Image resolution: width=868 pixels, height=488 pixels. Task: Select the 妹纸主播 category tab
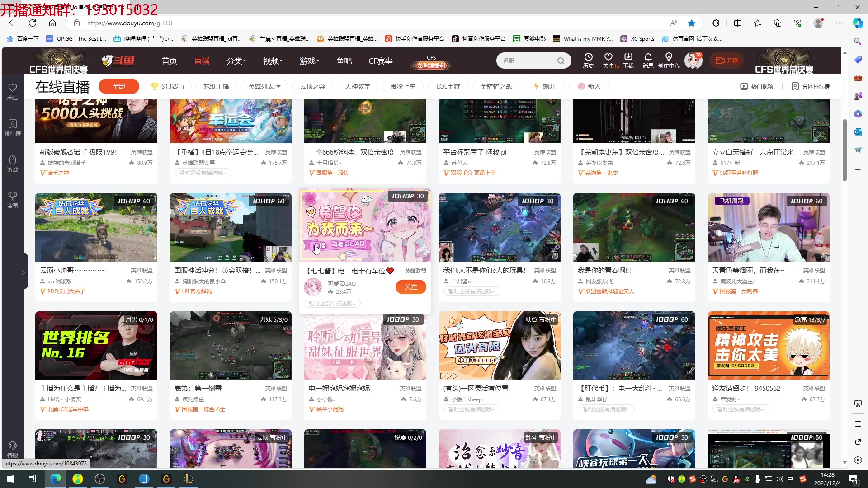pos(216,86)
